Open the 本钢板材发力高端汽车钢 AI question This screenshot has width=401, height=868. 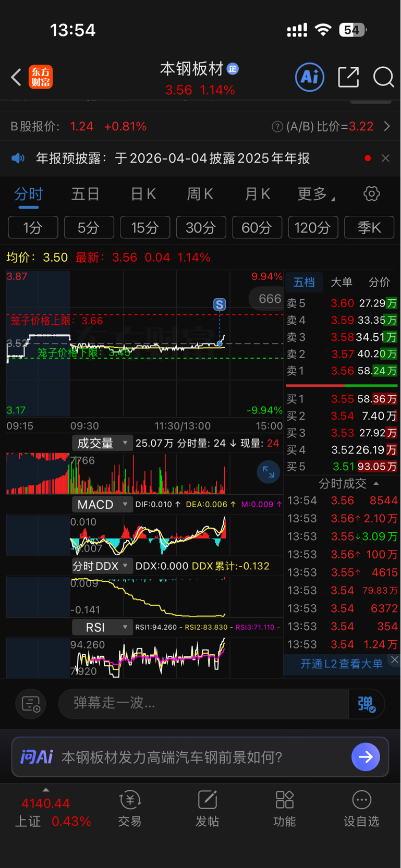click(172, 757)
